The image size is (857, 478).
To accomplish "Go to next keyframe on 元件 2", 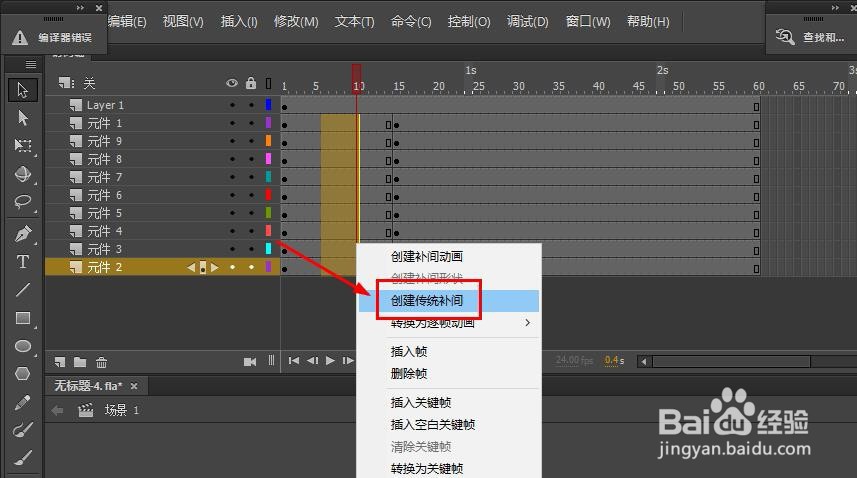I will [x=215, y=267].
